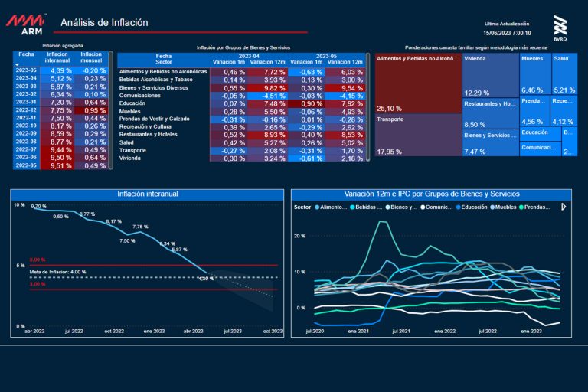Select the 2023-04 column group header
Image resolution: width=588 pixels, height=392 pixels.
250,55
